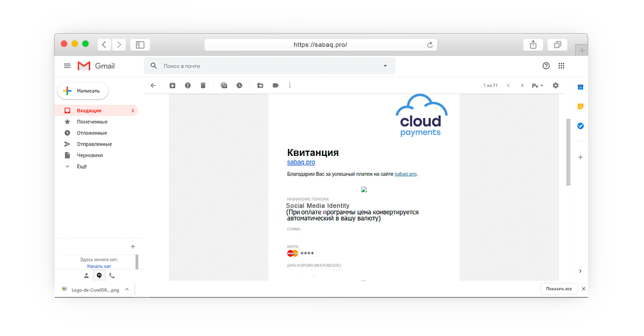Navigate forward in Safari
This screenshot has height=336, width=644.
pyautogui.click(x=118, y=45)
